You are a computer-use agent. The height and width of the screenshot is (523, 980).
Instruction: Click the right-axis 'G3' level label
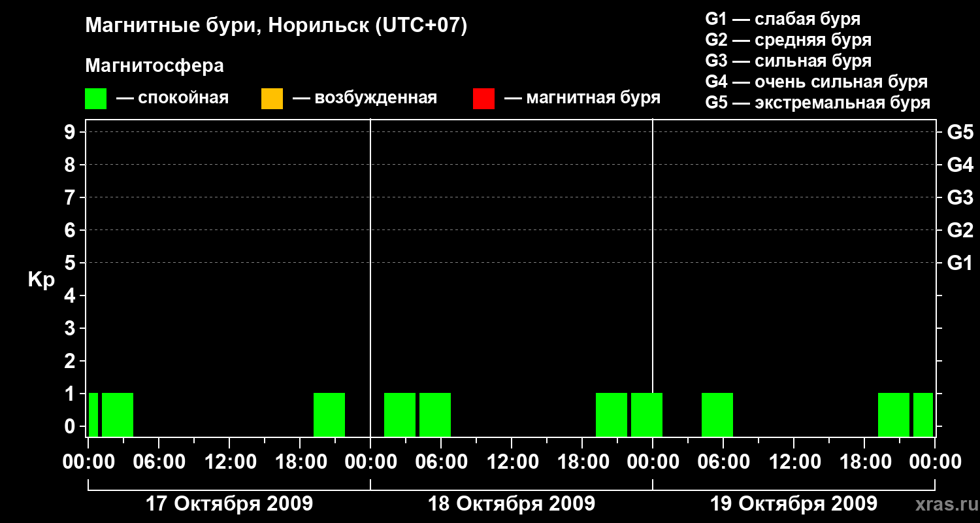click(x=960, y=197)
